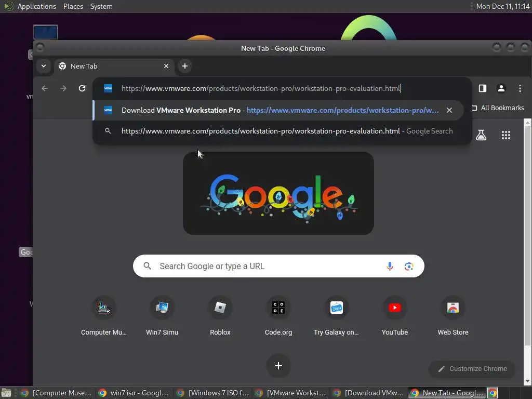
Task: Open the System menu
Action: (101, 6)
